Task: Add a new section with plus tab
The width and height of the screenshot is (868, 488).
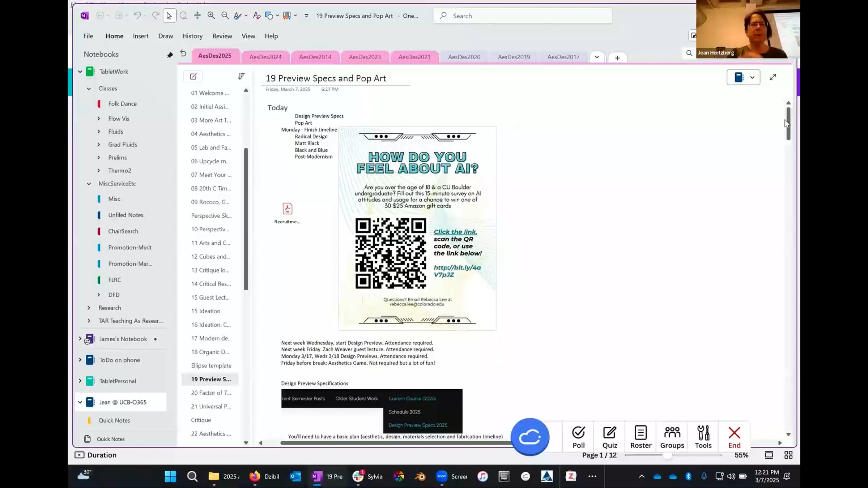Action: 617,58
